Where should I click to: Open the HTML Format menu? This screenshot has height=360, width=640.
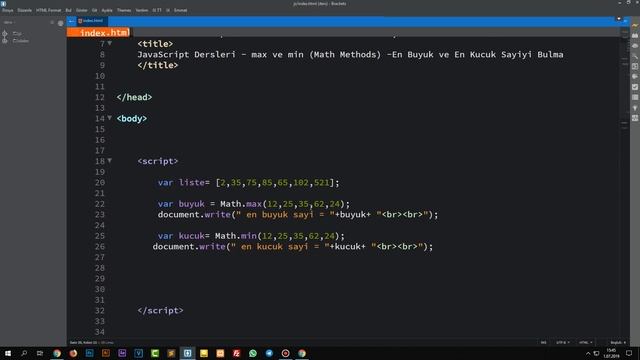point(49,10)
